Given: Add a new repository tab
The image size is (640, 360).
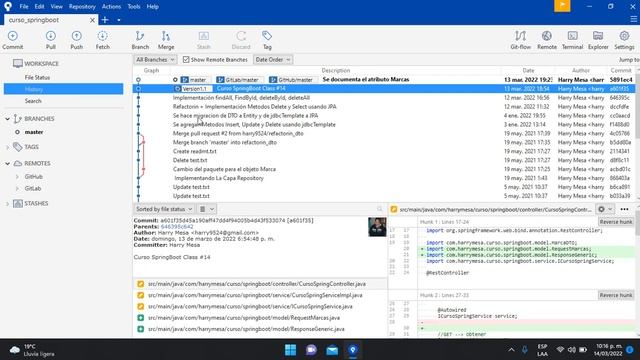Looking at the screenshot, I should coord(105,20).
